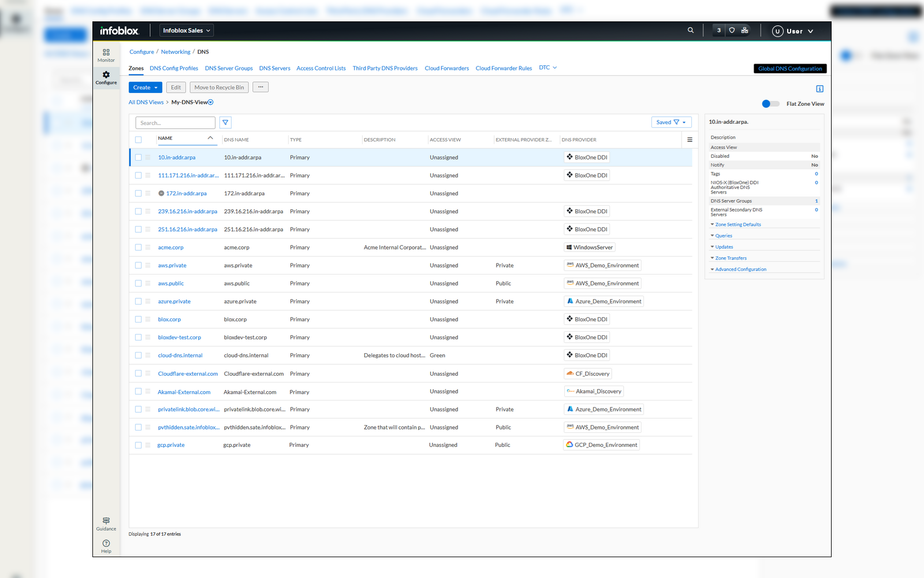This screenshot has height=578, width=924.
Task: Open the Monitor sidebar section
Action: tap(106, 55)
